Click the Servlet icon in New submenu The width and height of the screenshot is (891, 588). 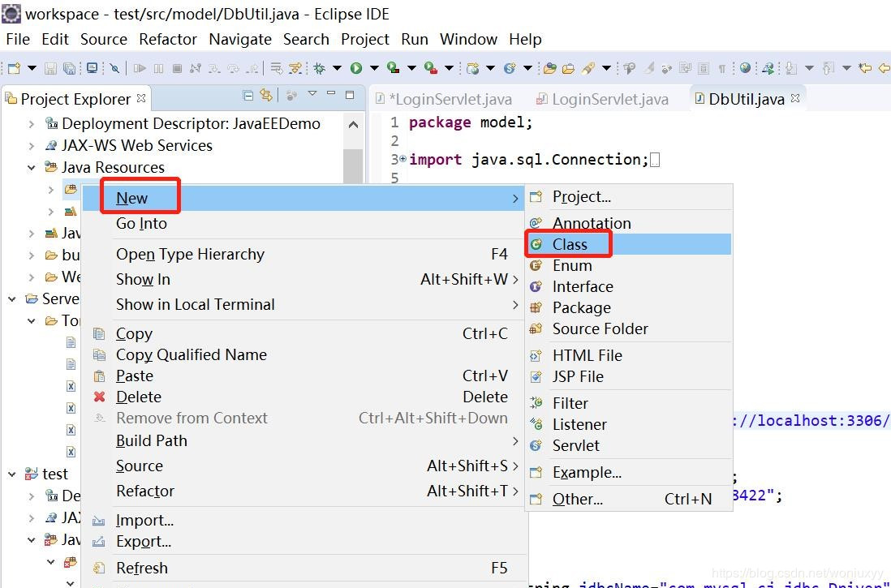tap(536, 445)
